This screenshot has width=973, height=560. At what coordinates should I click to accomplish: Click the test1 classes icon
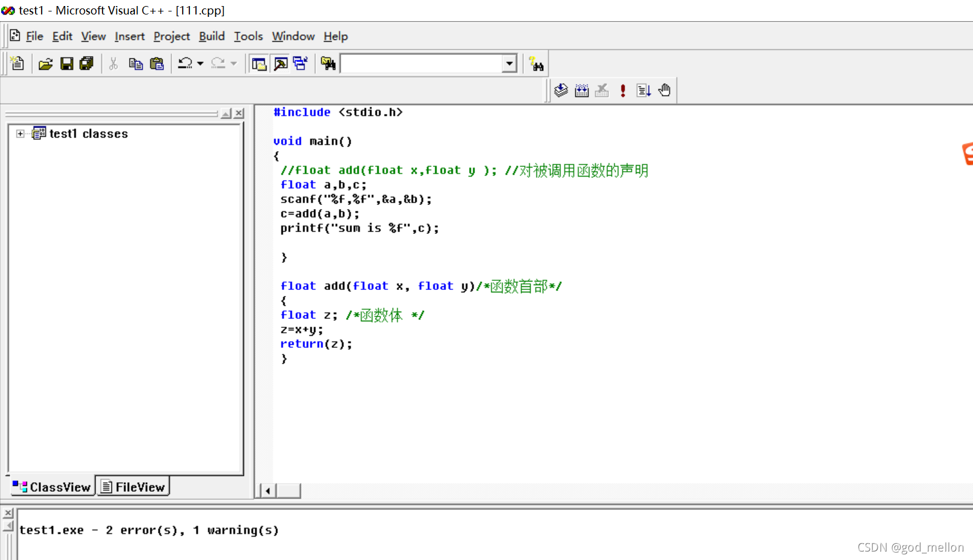(39, 133)
